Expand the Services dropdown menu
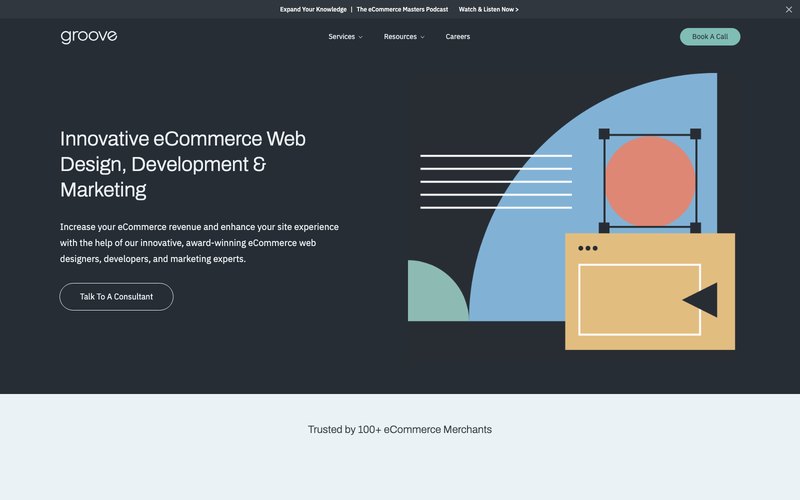800x500 pixels. [345, 37]
